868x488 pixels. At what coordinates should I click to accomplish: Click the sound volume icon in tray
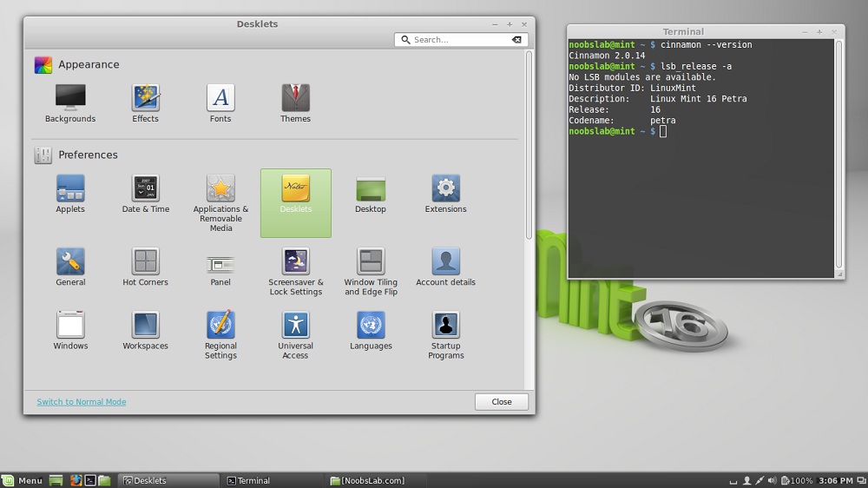tap(772, 480)
